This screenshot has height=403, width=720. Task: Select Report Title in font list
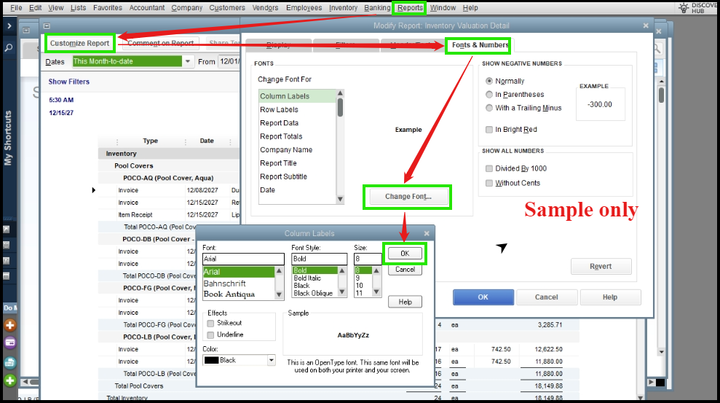click(x=278, y=163)
